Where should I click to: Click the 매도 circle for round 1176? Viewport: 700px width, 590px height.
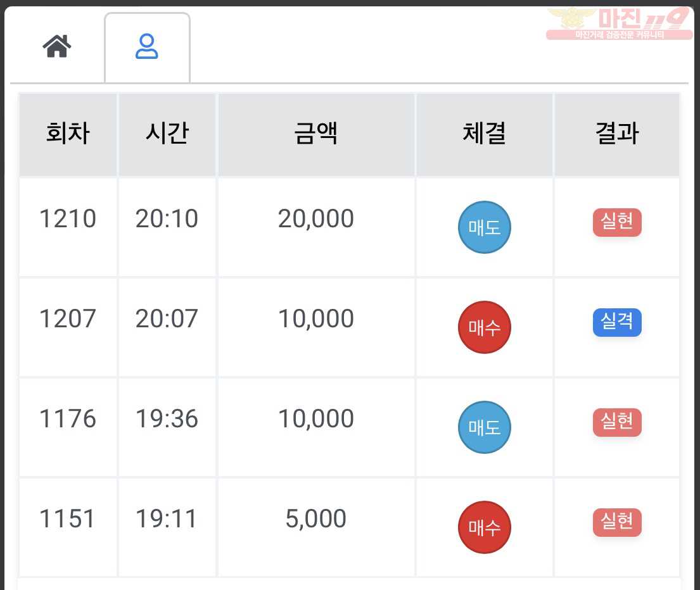tap(485, 427)
